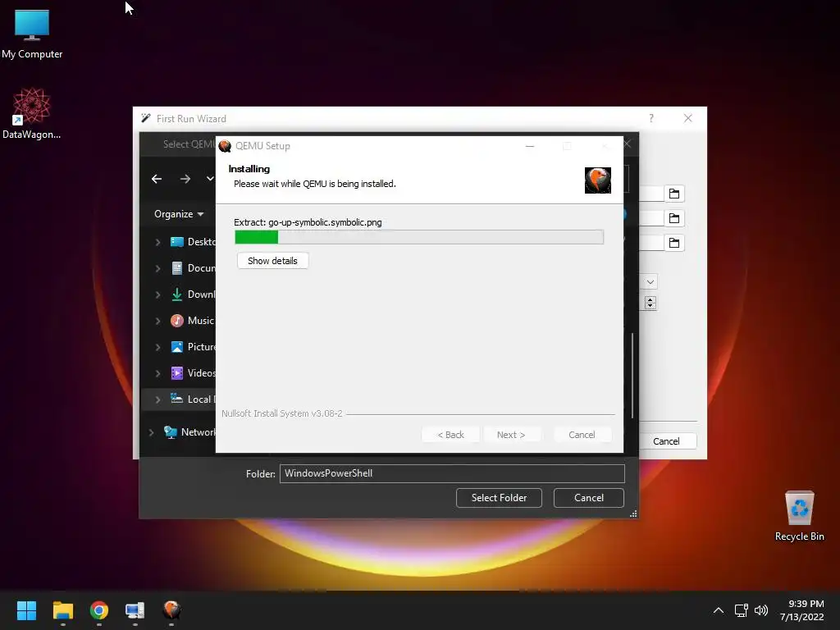
Task: Show hidden system tray icons
Action: tap(719, 610)
